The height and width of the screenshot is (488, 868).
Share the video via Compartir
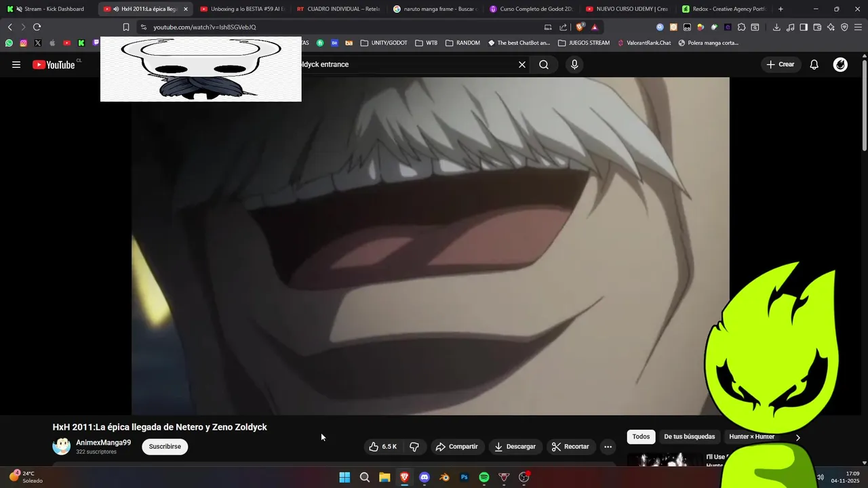(457, 447)
